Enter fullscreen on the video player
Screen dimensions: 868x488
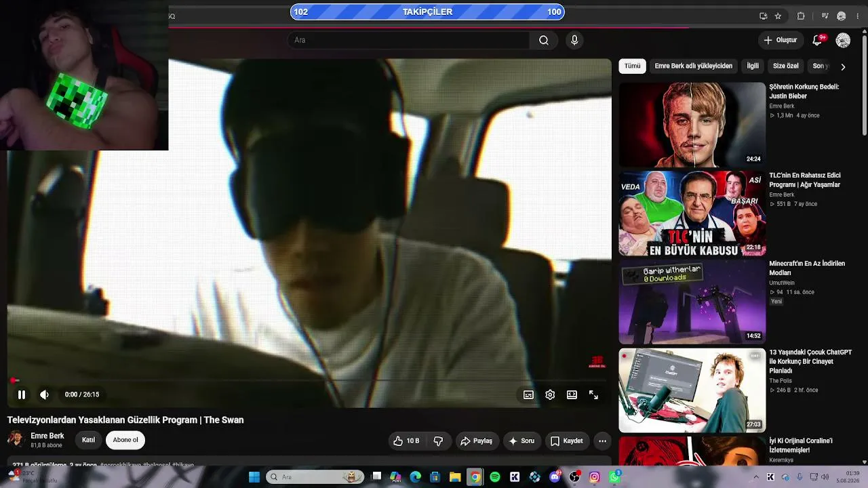pyautogui.click(x=593, y=394)
